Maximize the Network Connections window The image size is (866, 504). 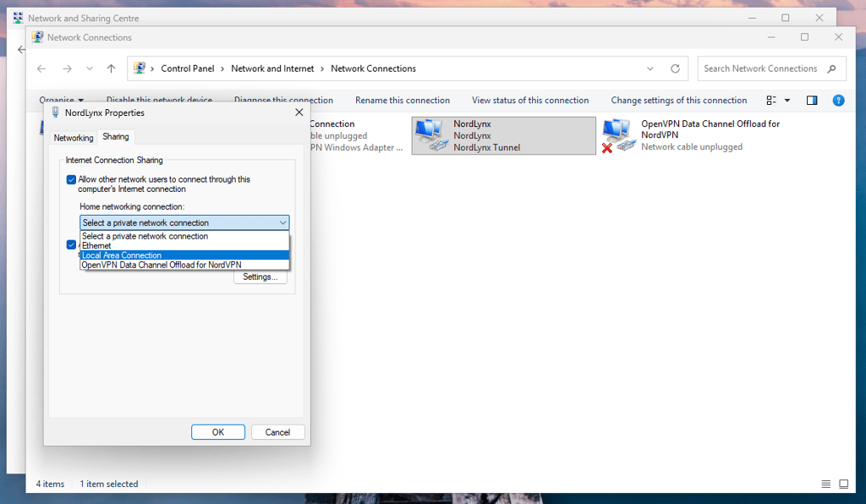click(x=805, y=37)
